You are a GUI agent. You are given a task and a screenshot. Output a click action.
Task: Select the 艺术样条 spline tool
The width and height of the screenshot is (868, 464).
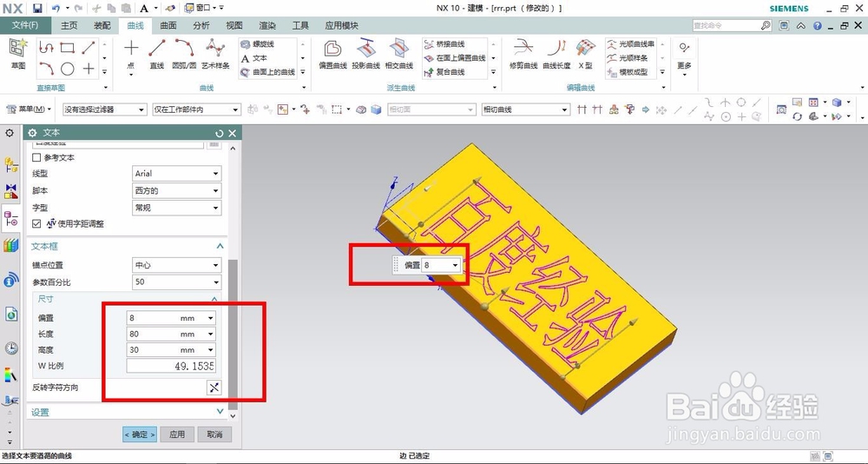pos(215,55)
